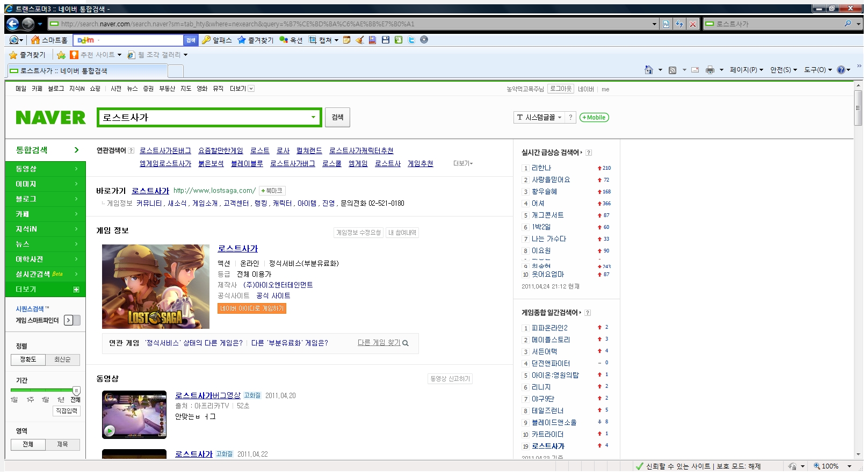Click the add to favorites star icon

click(x=61, y=55)
